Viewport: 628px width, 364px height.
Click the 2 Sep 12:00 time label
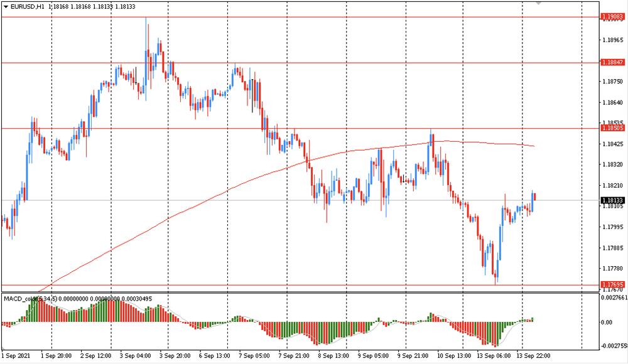pos(95,356)
